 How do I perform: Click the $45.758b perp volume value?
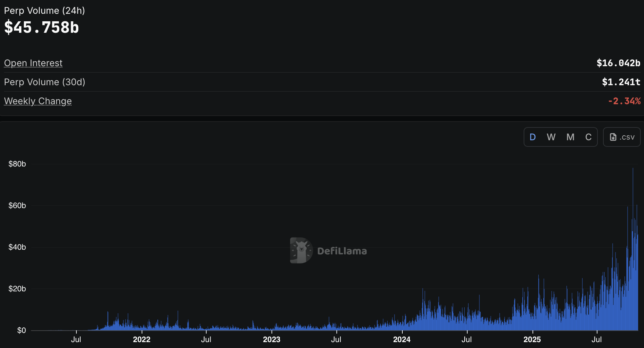42,27
